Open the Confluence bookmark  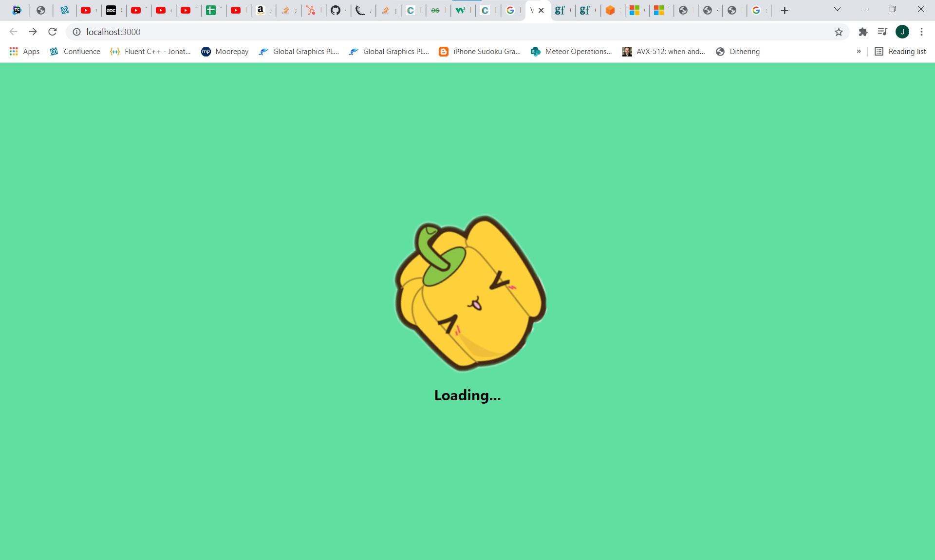click(x=75, y=52)
